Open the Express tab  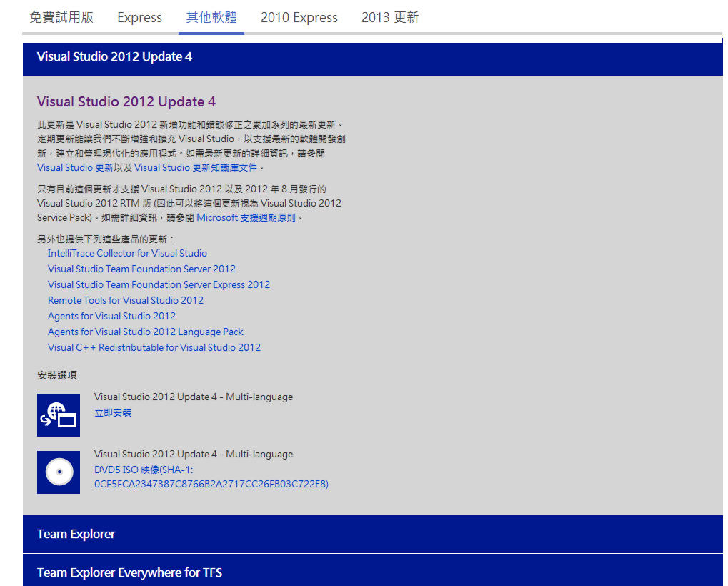(x=140, y=18)
